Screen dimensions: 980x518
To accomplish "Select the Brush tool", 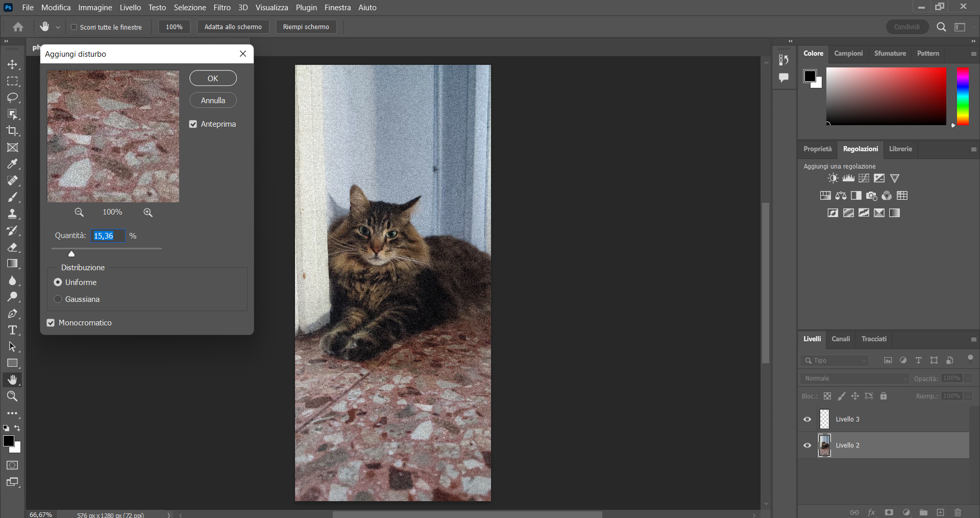I will (13, 197).
